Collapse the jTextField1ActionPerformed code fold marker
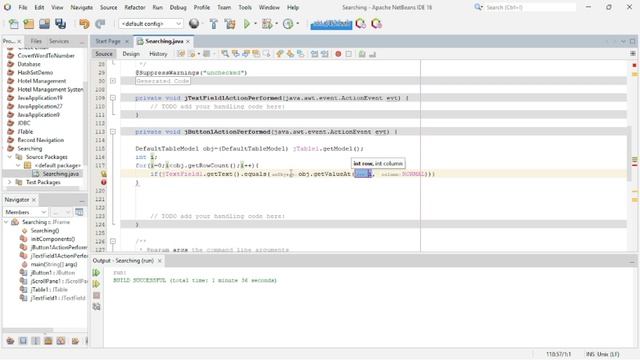 pos(113,98)
